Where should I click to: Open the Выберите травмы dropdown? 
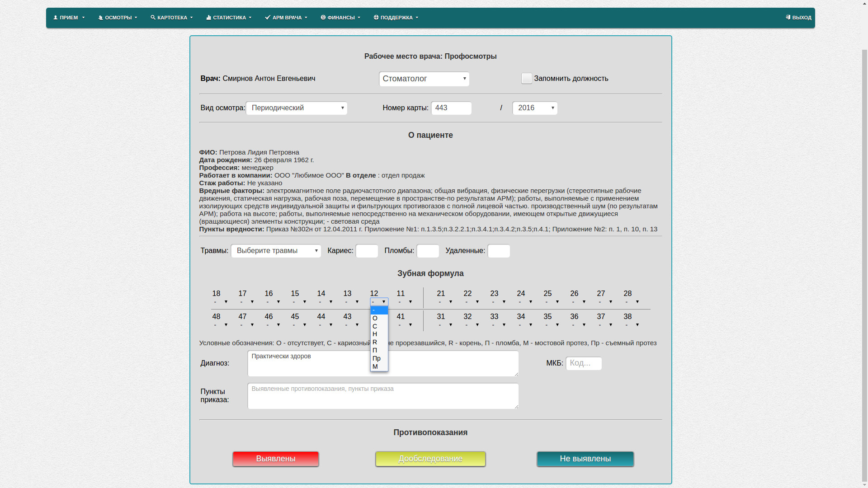(x=276, y=251)
